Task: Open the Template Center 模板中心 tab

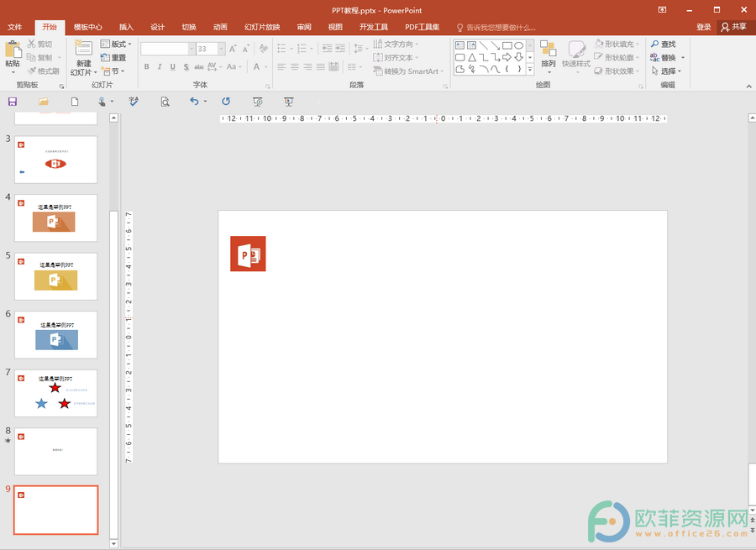Action: point(87,27)
